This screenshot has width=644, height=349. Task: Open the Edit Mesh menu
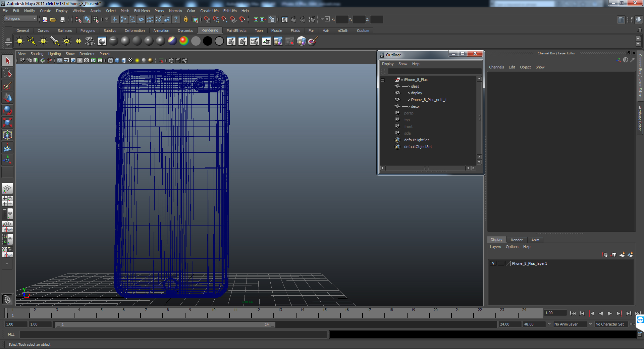[x=142, y=11]
